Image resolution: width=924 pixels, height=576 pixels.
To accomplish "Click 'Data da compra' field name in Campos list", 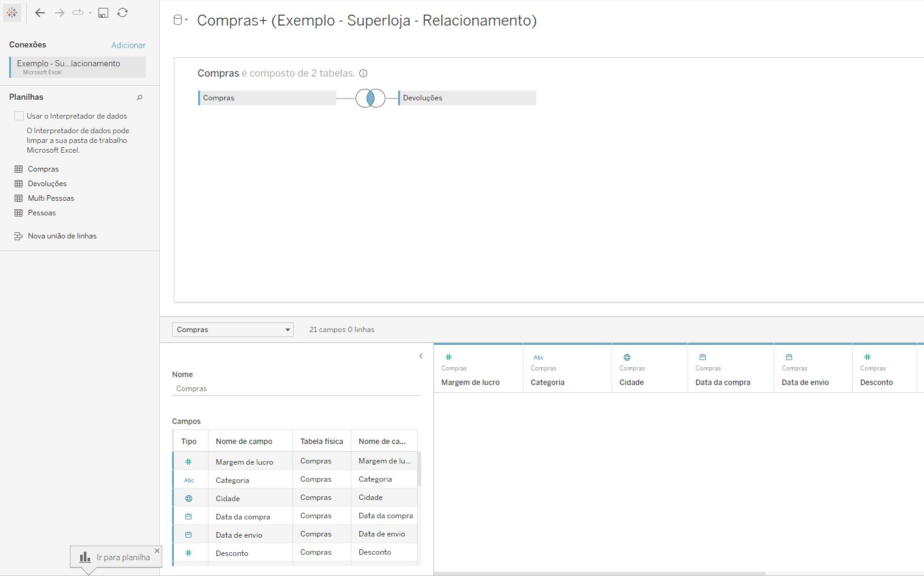I will point(243,517).
